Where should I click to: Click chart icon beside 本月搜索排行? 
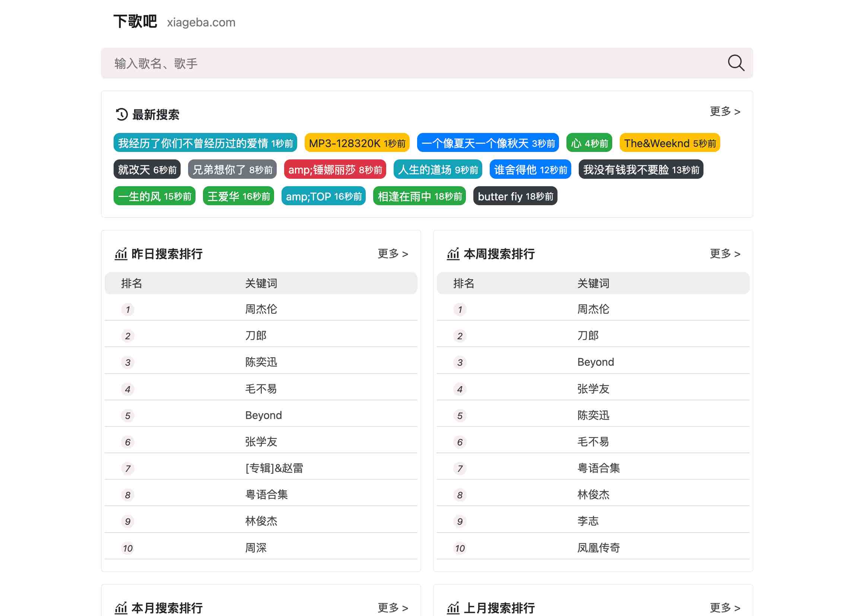click(121, 608)
